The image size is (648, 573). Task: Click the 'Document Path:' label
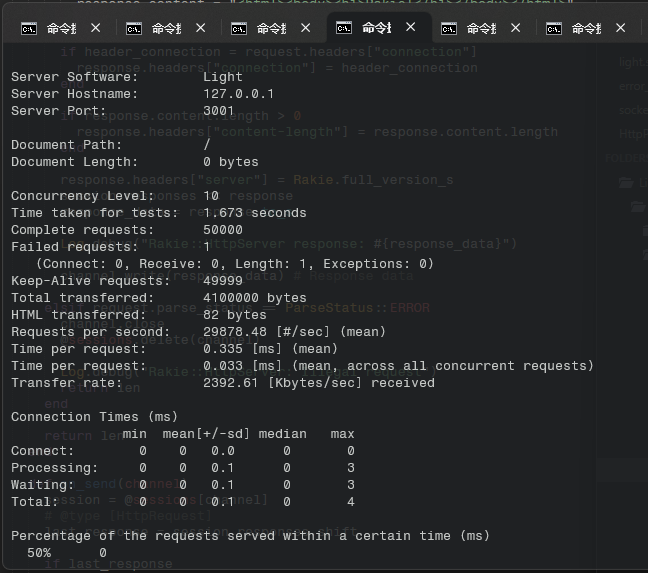67,145
